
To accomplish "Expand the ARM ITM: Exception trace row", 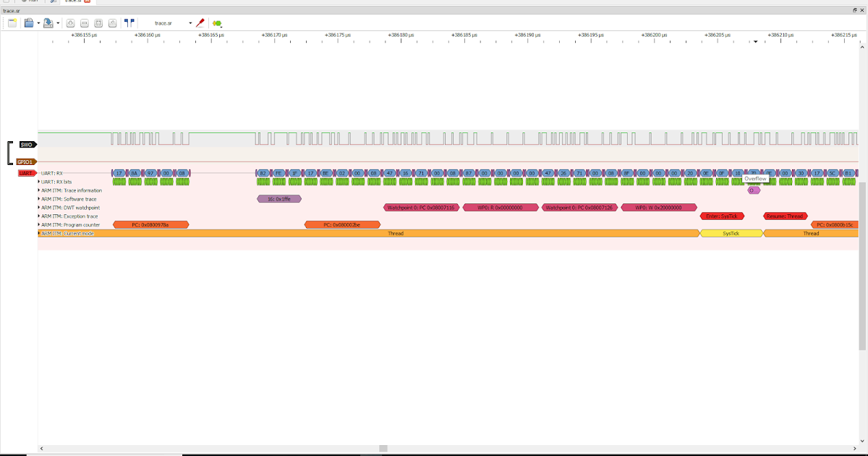I will [39, 216].
